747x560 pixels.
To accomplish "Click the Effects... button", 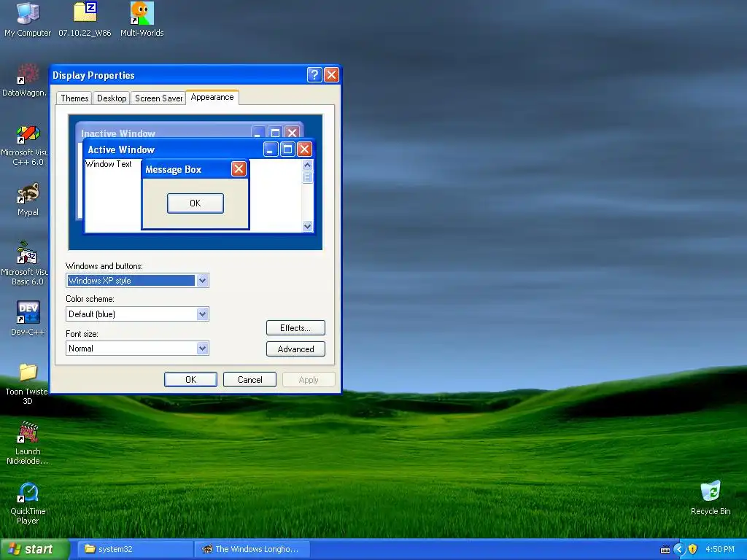I will (x=295, y=327).
